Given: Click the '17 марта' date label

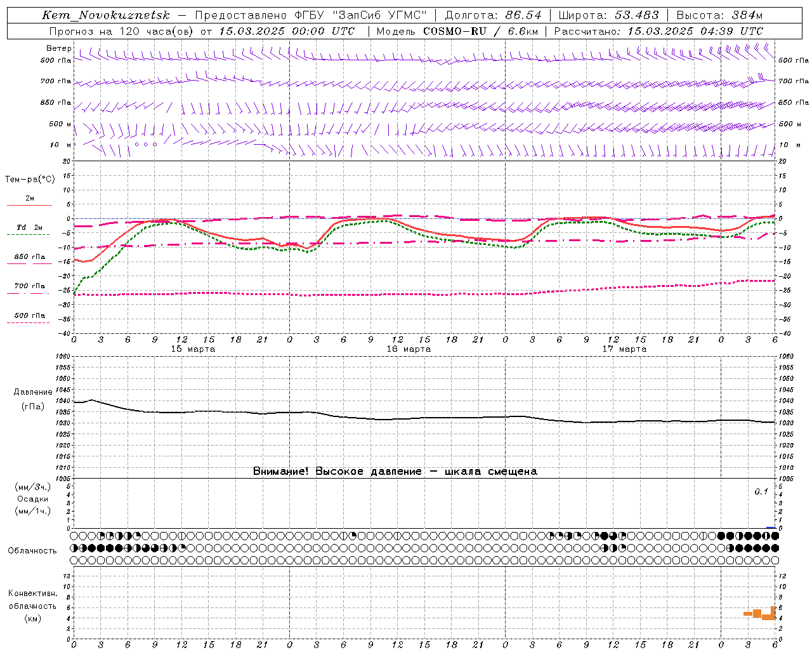Looking at the screenshot, I should [624, 349].
